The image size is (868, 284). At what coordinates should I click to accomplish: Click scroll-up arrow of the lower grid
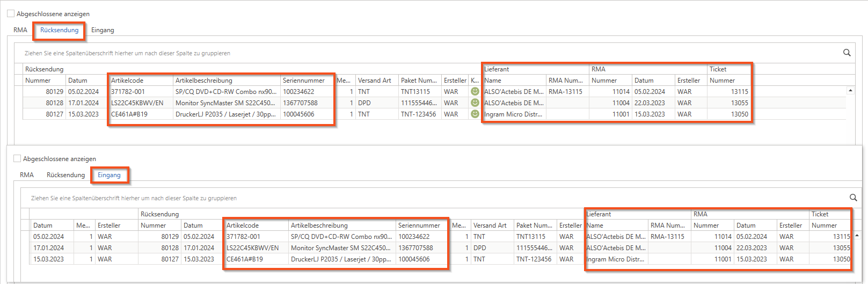[x=857, y=236]
